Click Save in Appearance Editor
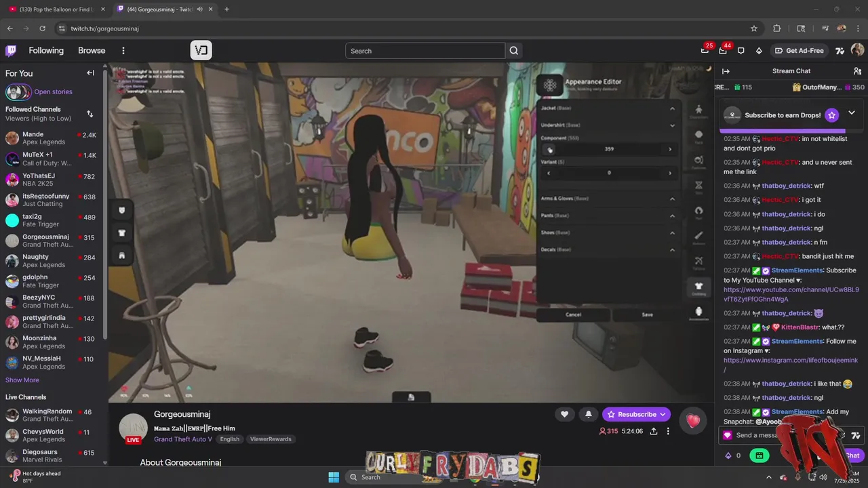 point(648,314)
